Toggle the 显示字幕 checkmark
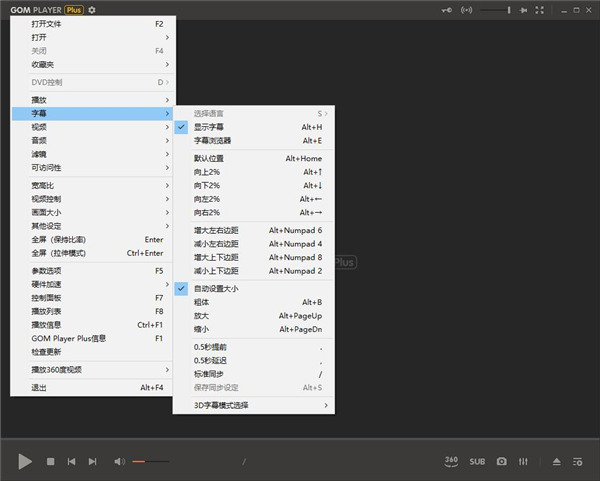This screenshot has height=481, width=600. coord(181,127)
